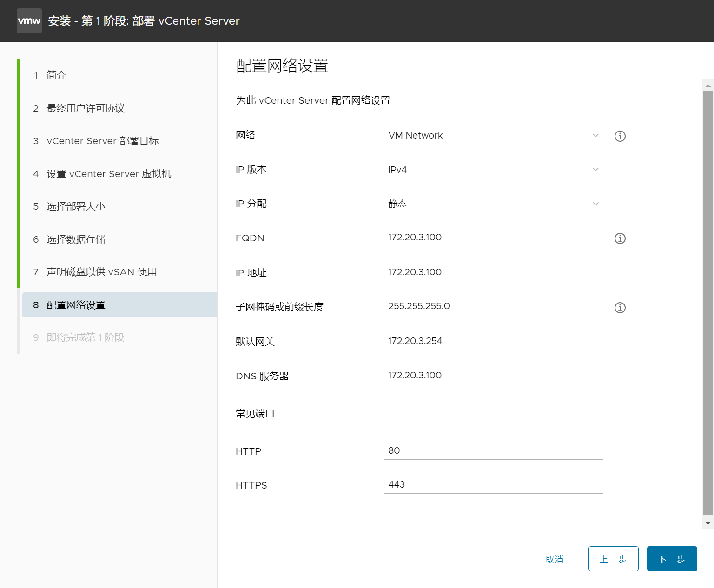Click the scrollbar up arrow

click(708, 85)
